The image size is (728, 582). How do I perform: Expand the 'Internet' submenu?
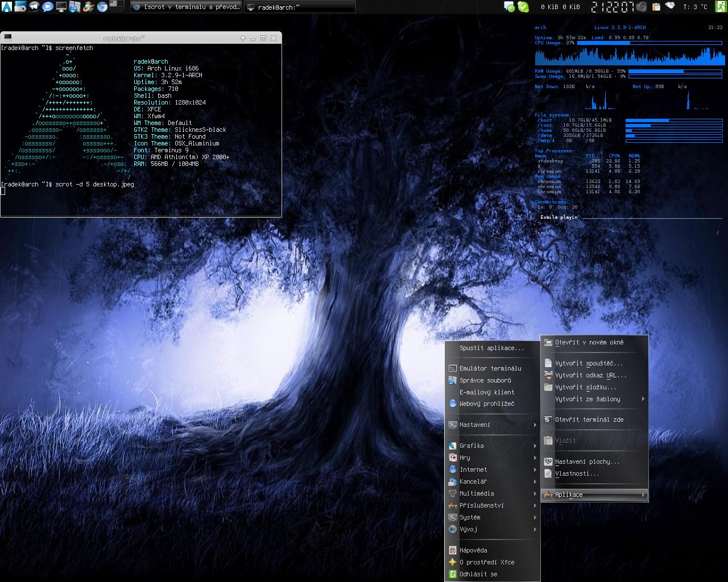point(491,469)
